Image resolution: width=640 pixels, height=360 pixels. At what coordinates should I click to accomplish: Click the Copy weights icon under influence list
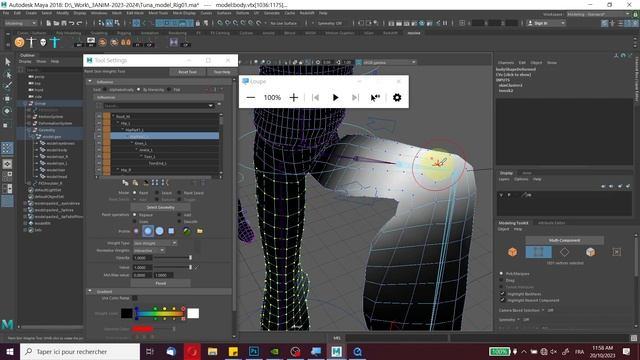[x=125, y=182]
